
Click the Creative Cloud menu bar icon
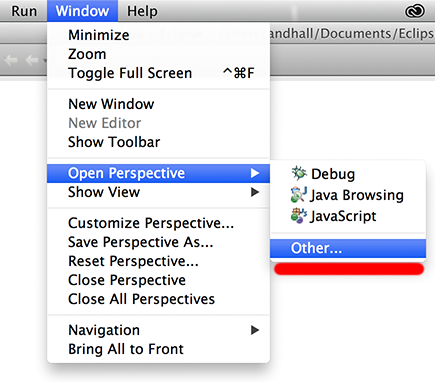click(x=415, y=11)
